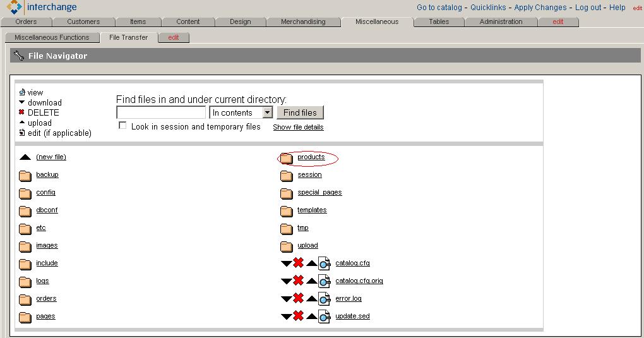
Task: Delete catalog.cfg using red X icon
Action: (x=299, y=263)
